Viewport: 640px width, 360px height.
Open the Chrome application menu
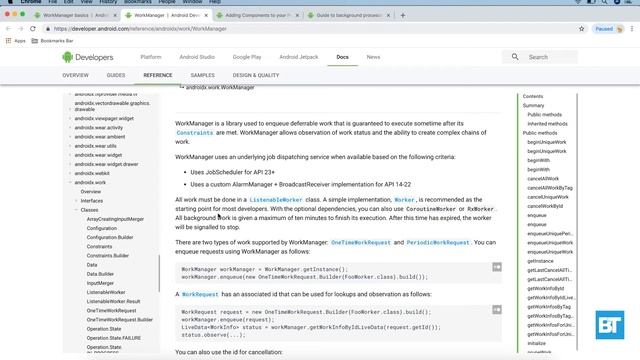(x=31, y=2)
